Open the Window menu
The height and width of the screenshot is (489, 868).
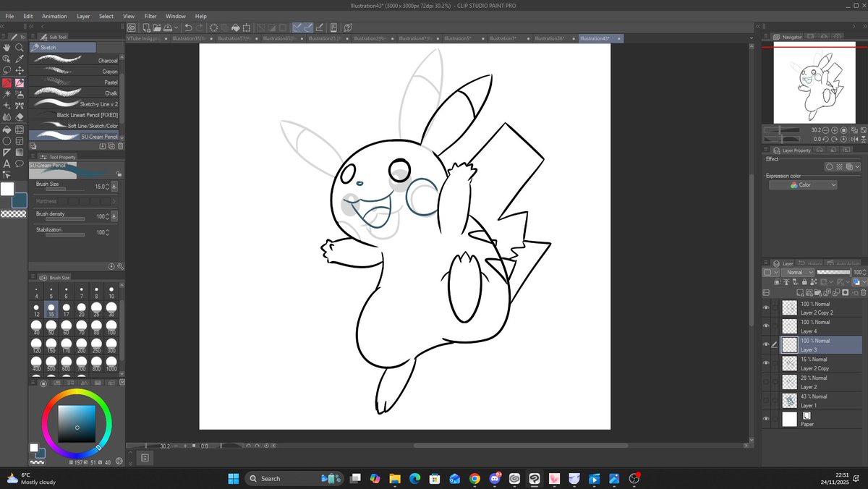(x=175, y=16)
